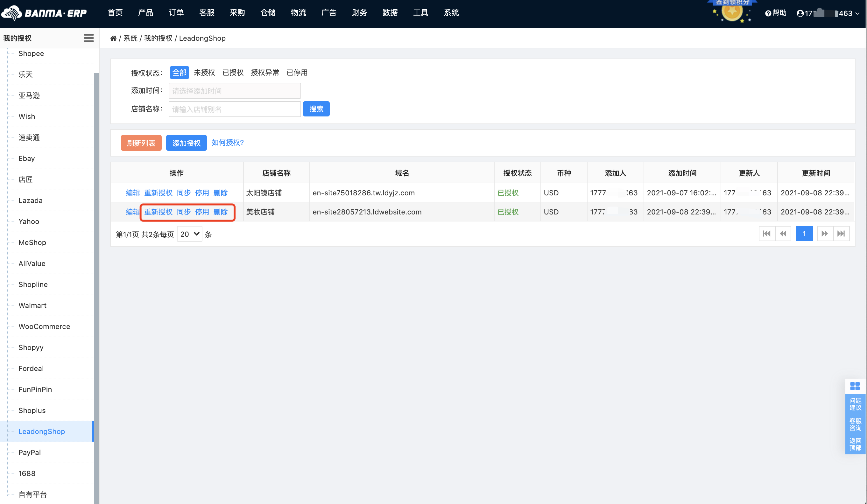Click the home breadcrumb icon
The width and height of the screenshot is (867, 504).
114,38
